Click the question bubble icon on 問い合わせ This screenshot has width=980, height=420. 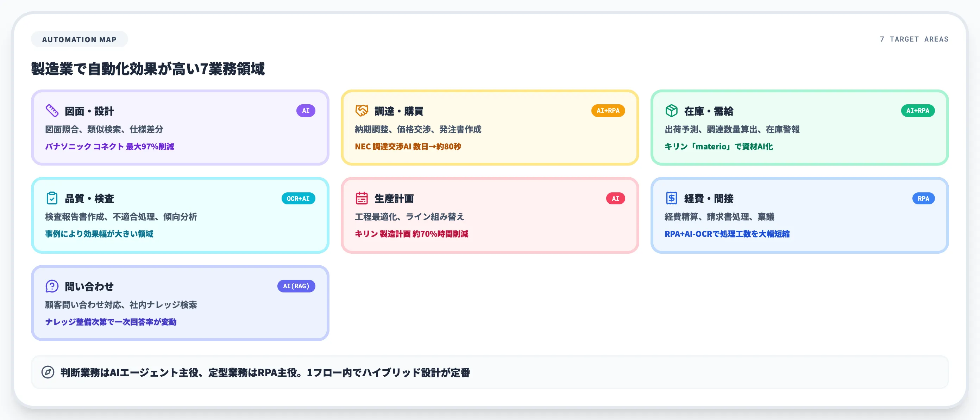pos(52,286)
